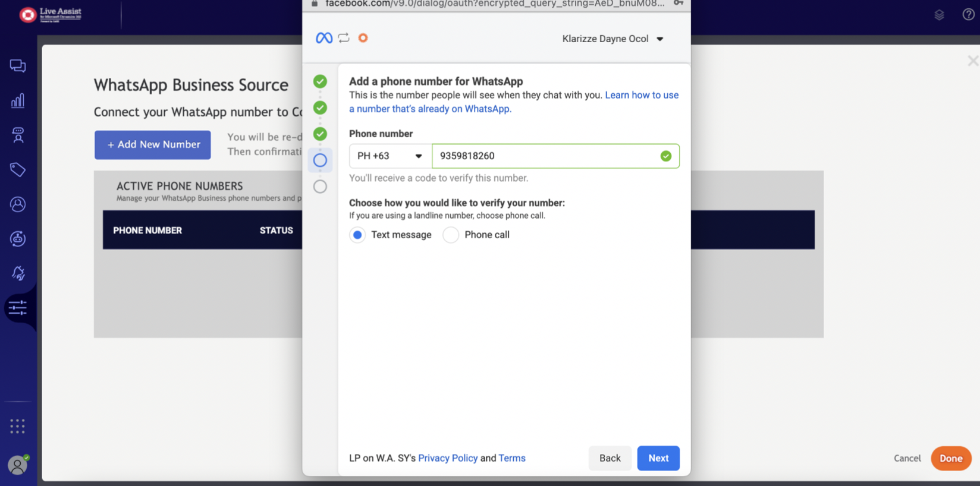Image resolution: width=980 pixels, height=486 pixels.
Task: Click Cancel beside Done
Action: coord(907,459)
